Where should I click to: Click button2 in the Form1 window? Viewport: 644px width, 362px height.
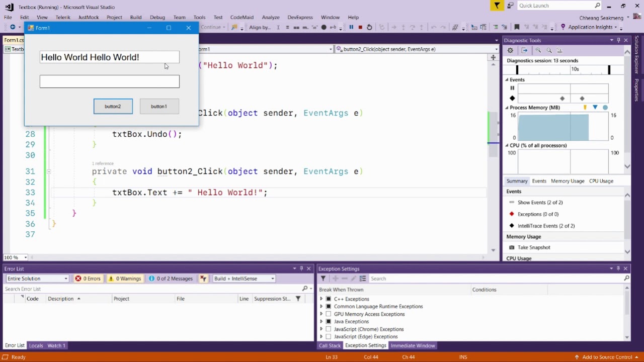[x=113, y=106]
